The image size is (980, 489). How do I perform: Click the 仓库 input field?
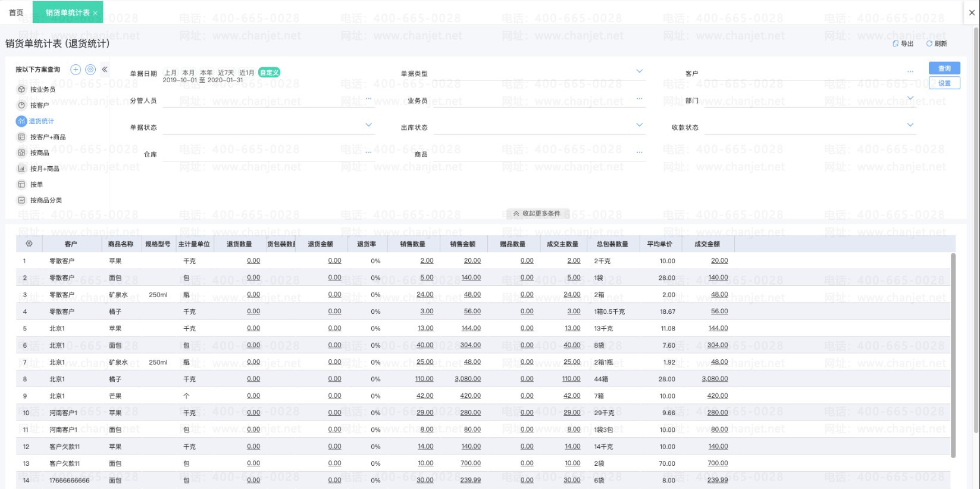click(268, 154)
